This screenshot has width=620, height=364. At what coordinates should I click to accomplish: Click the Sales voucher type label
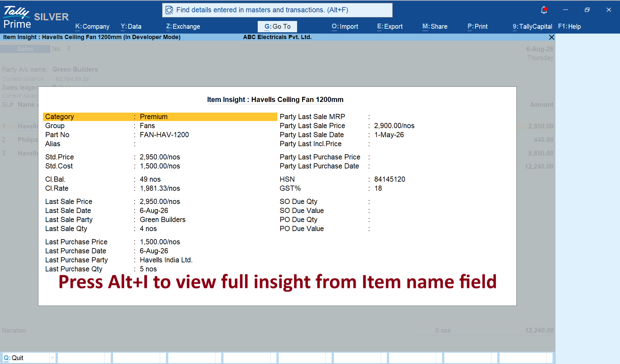25,49
